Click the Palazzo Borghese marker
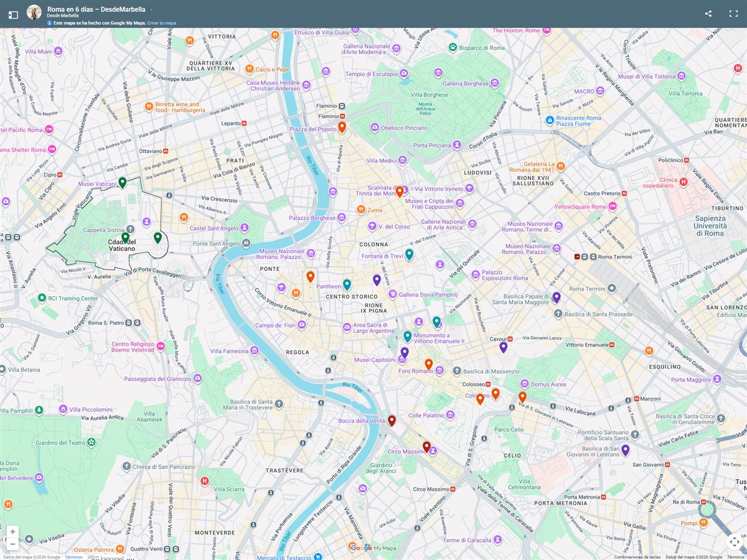Image resolution: width=747 pixels, height=560 pixels. coord(342,218)
